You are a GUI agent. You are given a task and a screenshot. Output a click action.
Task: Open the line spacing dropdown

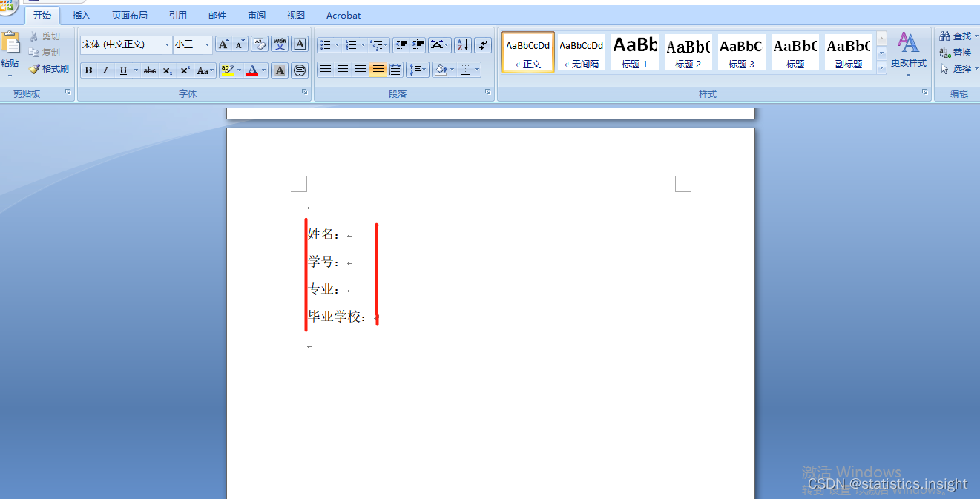click(x=418, y=70)
